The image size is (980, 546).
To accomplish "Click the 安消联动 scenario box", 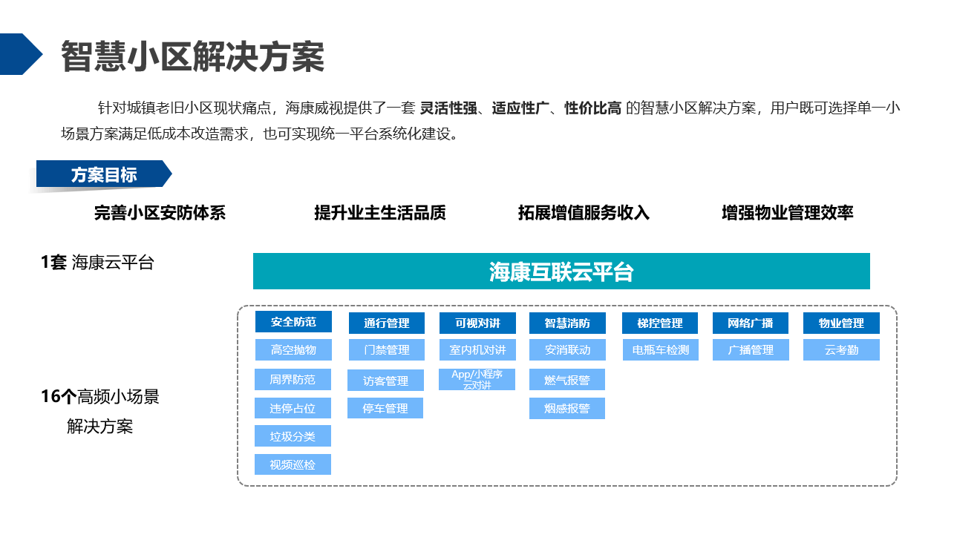I will point(567,349).
